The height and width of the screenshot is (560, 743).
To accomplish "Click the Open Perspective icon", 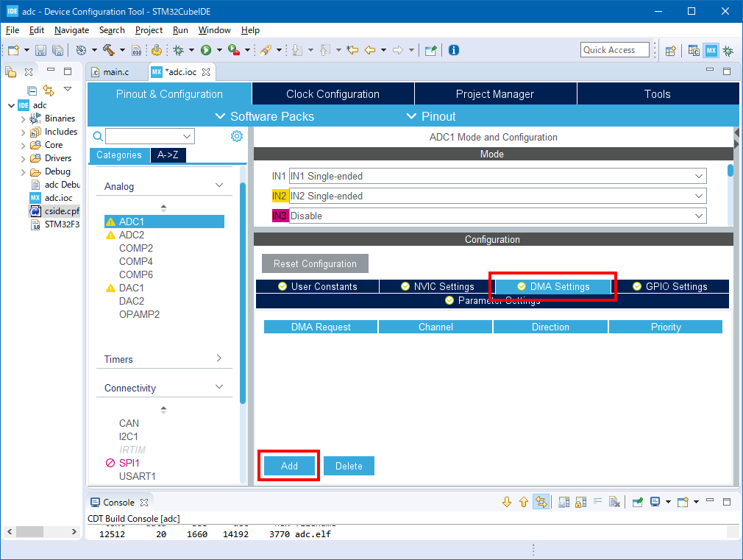I will click(x=670, y=50).
